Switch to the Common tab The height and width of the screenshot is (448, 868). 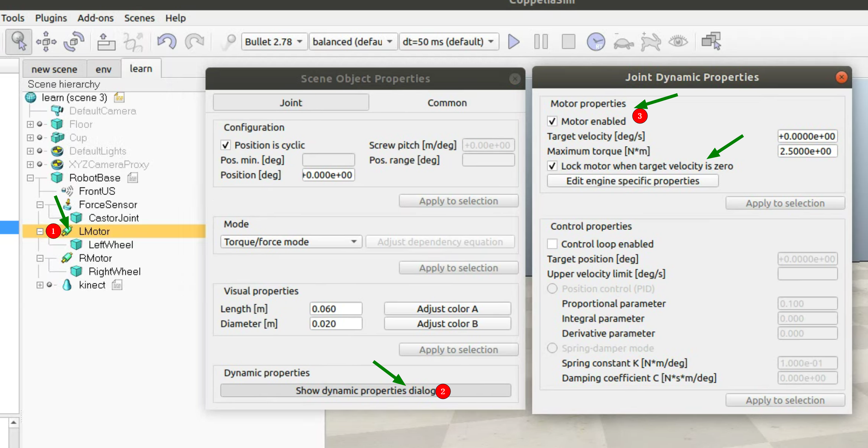[x=447, y=103]
